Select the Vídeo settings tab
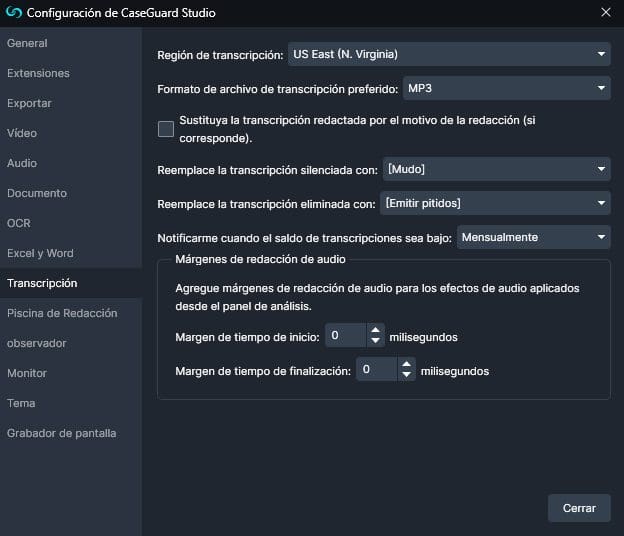Image resolution: width=624 pixels, height=536 pixels. tap(71, 133)
